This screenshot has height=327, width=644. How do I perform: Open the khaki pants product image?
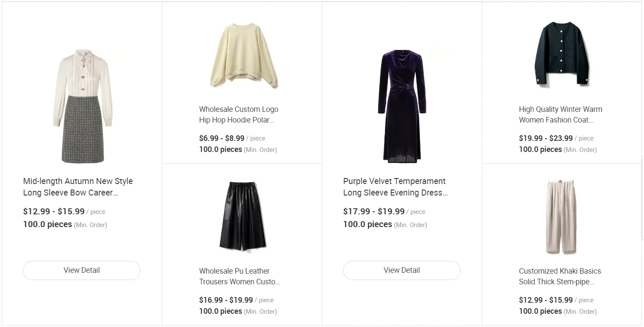(561, 217)
